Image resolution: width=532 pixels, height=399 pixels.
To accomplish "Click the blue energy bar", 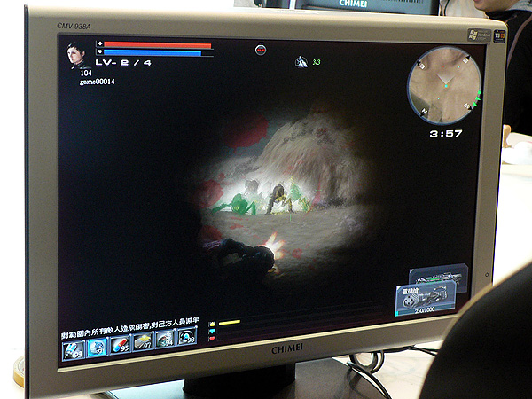I will (153, 53).
